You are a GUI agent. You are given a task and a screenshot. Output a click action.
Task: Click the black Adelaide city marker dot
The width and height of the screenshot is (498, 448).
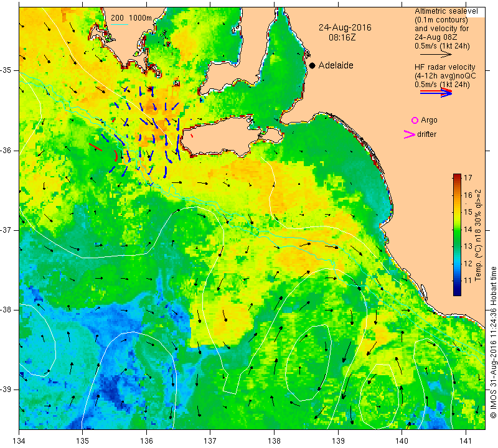coord(312,65)
